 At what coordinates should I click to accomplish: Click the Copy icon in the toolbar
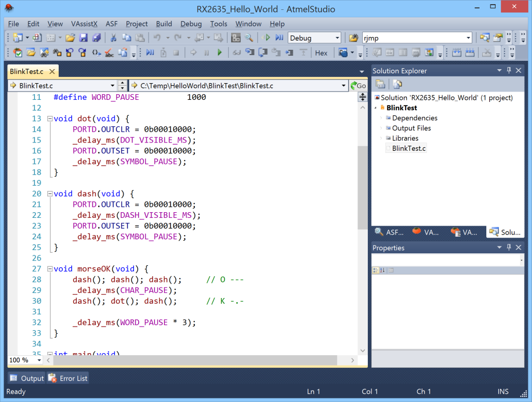(127, 37)
